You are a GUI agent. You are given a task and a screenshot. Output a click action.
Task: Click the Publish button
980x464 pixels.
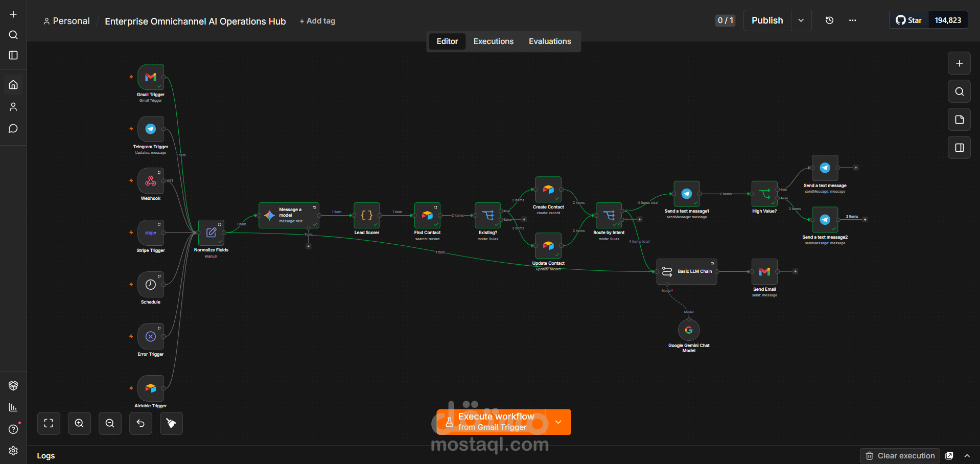point(767,20)
